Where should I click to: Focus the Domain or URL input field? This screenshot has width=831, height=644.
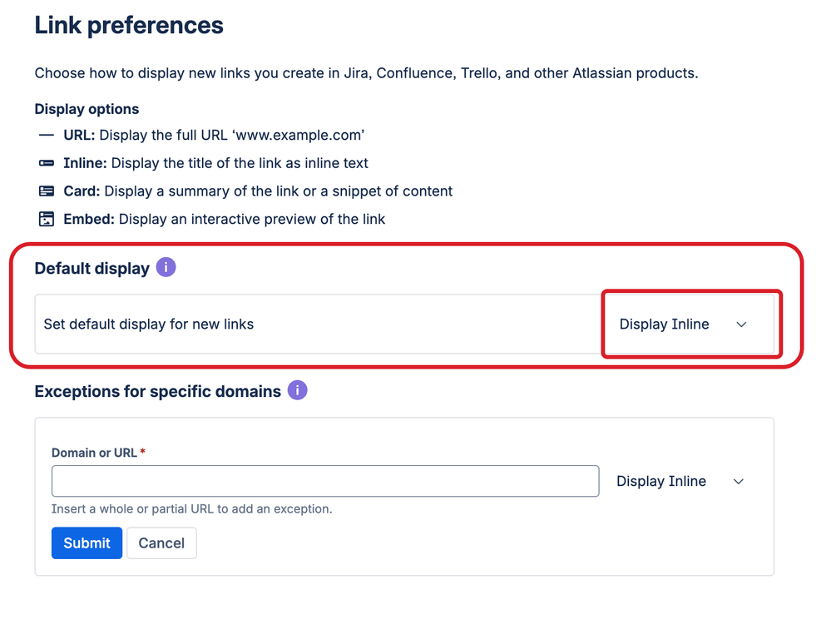pyautogui.click(x=324, y=481)
